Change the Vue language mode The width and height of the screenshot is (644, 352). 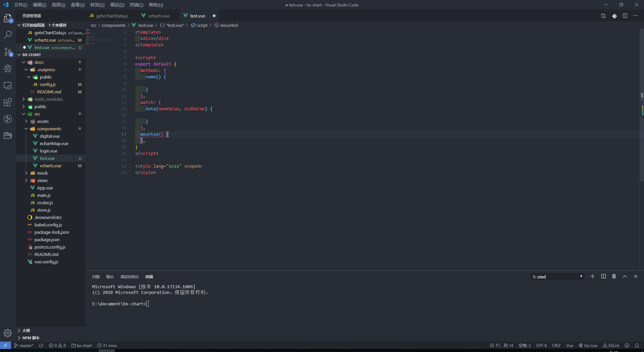coord(570,345)
